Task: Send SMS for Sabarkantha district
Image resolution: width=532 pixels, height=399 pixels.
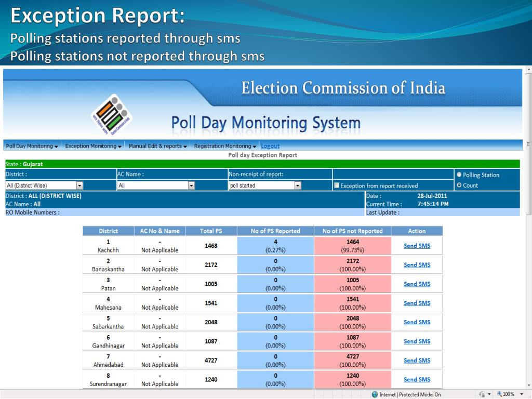Action: [417, 322]
